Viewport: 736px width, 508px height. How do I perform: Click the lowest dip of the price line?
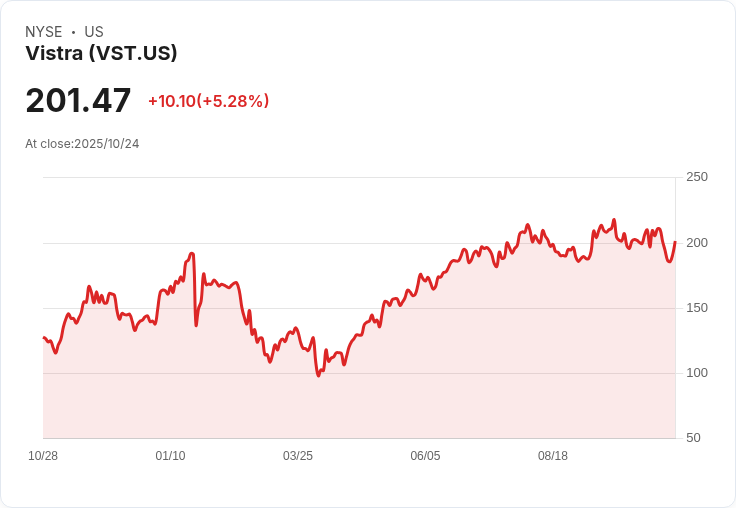(318, 375)
